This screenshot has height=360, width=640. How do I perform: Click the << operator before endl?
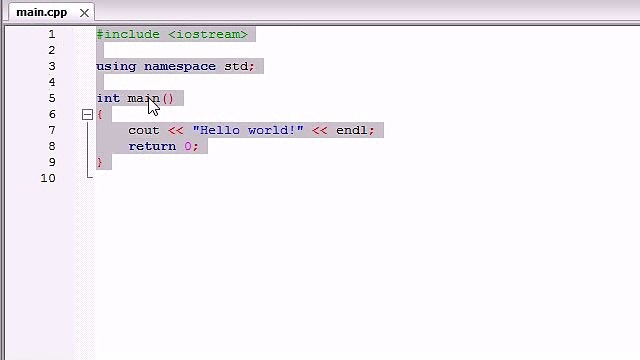click(320, 131)
